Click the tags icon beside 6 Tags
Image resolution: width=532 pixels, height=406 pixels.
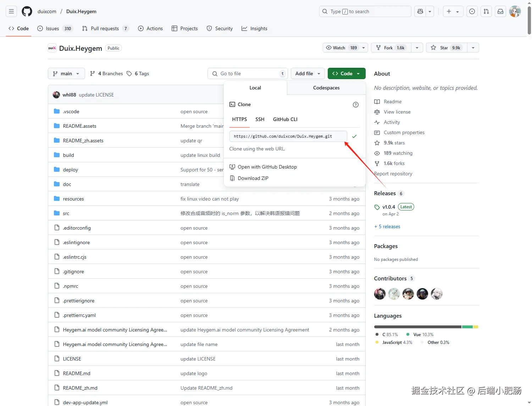pos(129,73)
